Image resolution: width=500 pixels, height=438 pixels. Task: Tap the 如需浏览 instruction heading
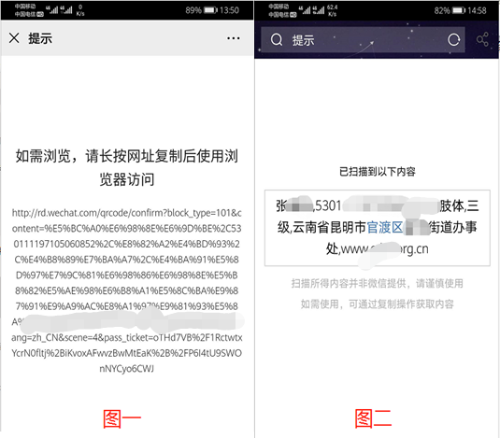(127, 168)
